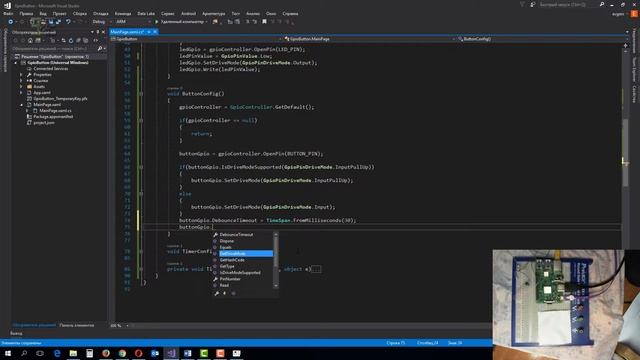Open taskbar search icon
Image resolution: width=640 pixels, height=360 pixels.
(x=24, y=353)
